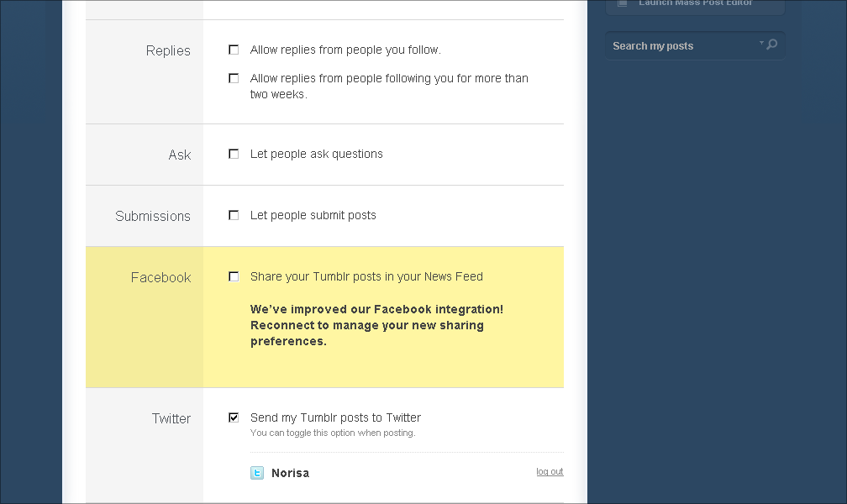The image size is (847, 504).
Task: Check Let people submit posts
Action: click(234, 215)
